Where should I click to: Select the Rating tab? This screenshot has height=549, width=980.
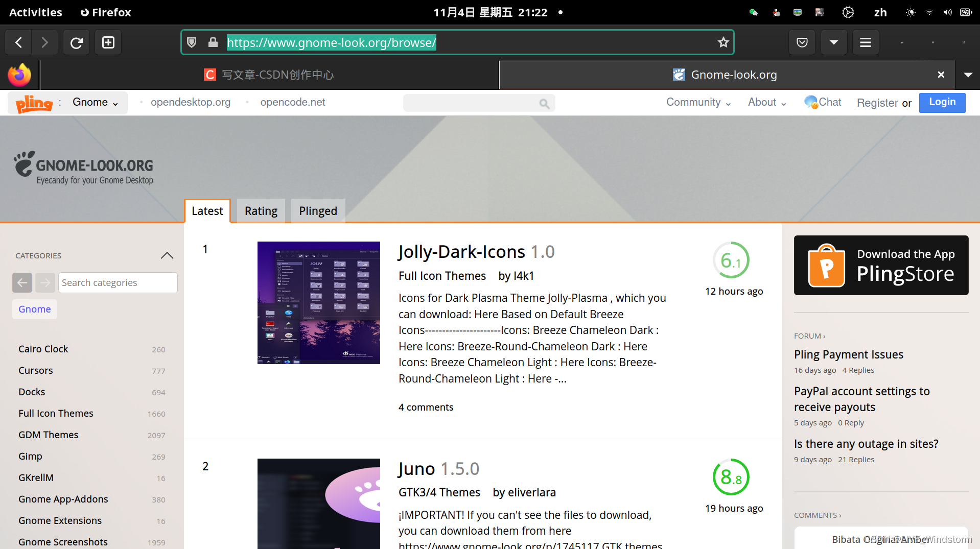pyautogui.click(x=261, y=211)
